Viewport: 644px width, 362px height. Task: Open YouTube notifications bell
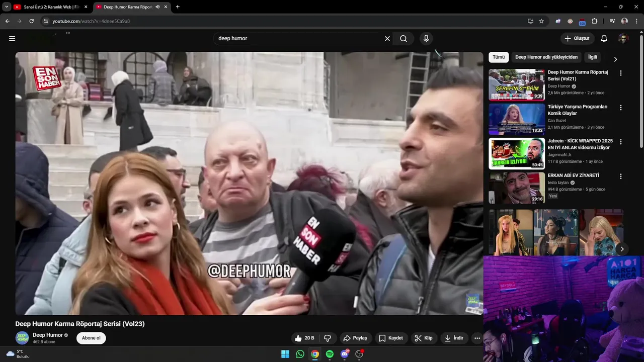[604, 38]
